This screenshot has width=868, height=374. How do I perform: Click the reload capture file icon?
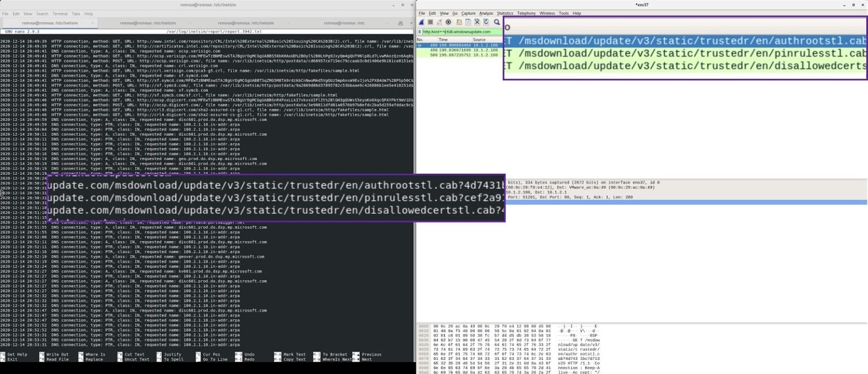pos(487,22)
